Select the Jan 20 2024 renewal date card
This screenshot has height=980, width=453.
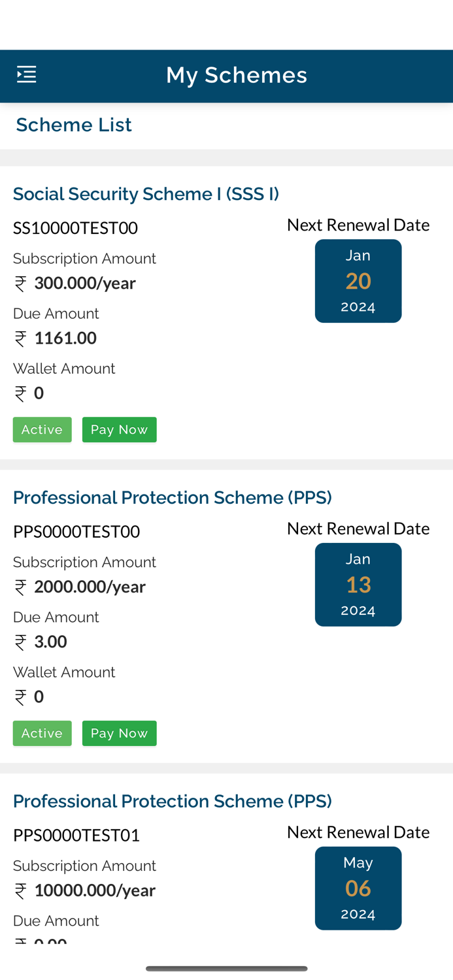[x=358, y=281]
